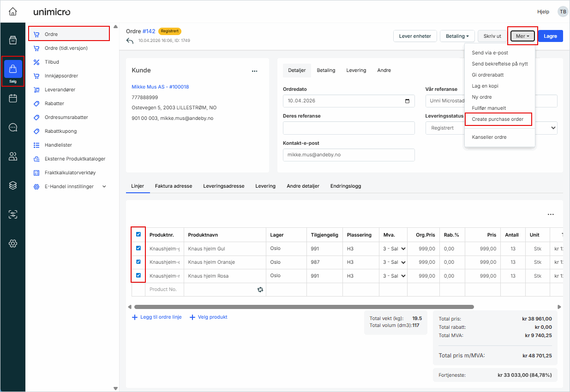This screenshot has width=570, height=392.
Task: Open the chat bubble sidebar icon
Action: pyautogui.click(x=13, y=127)
